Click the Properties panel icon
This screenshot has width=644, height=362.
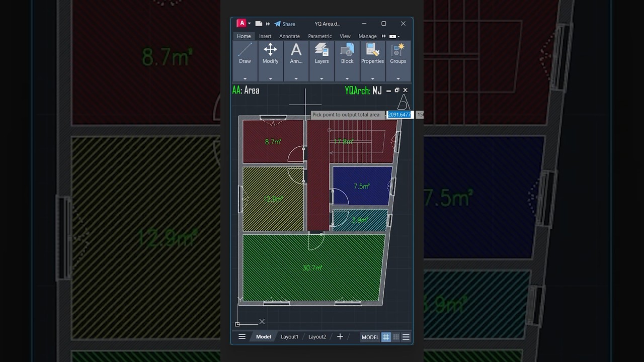pos(372,50)
